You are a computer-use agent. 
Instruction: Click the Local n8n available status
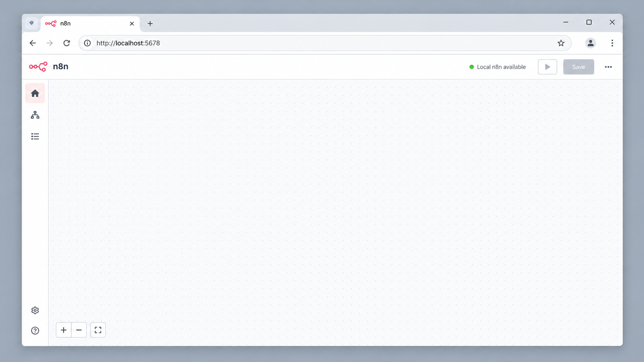[x=497, y=67]
